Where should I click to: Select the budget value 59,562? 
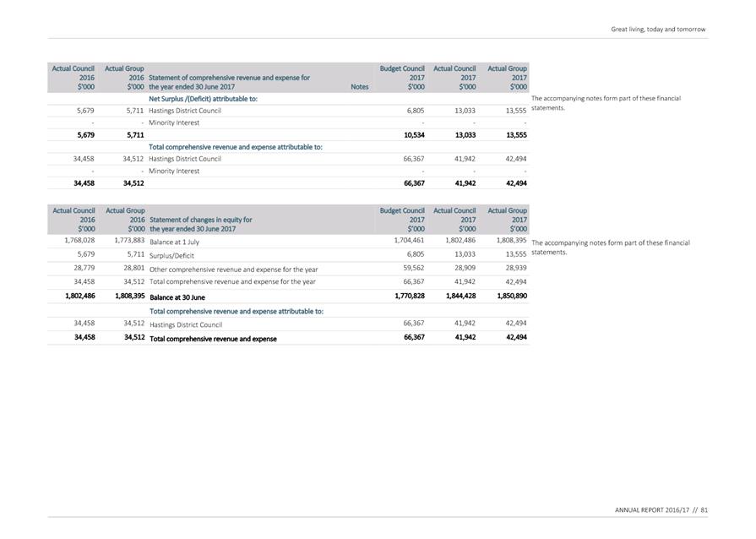tap(414, 268)
